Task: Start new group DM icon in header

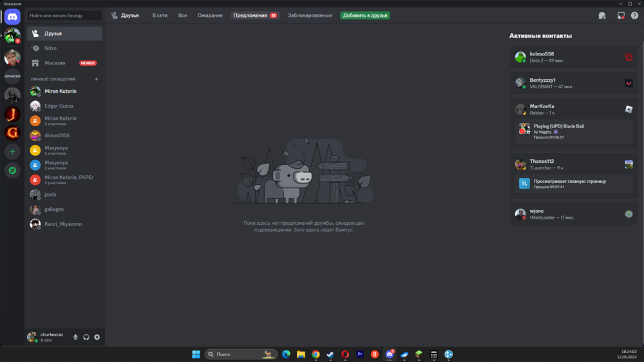Action: tap(602, 15)
